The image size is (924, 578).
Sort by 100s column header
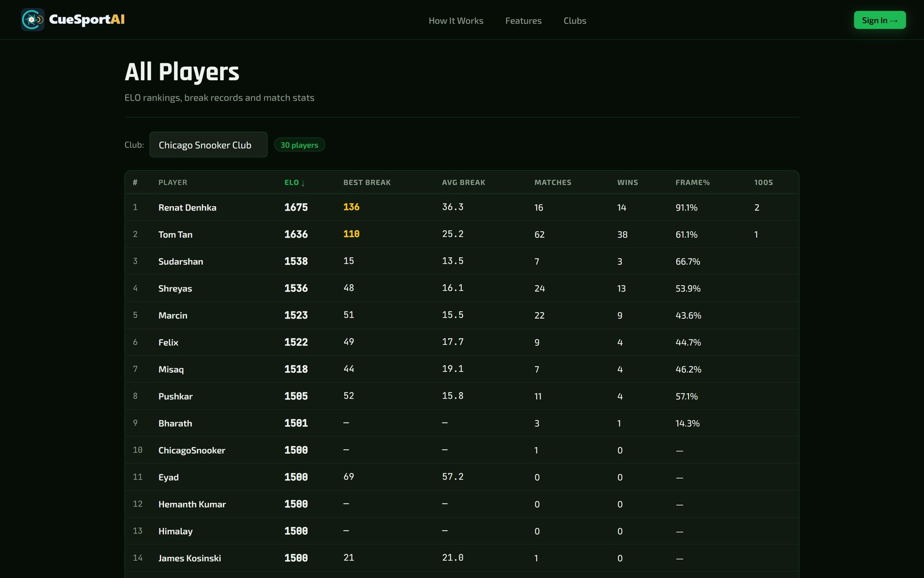763,183
